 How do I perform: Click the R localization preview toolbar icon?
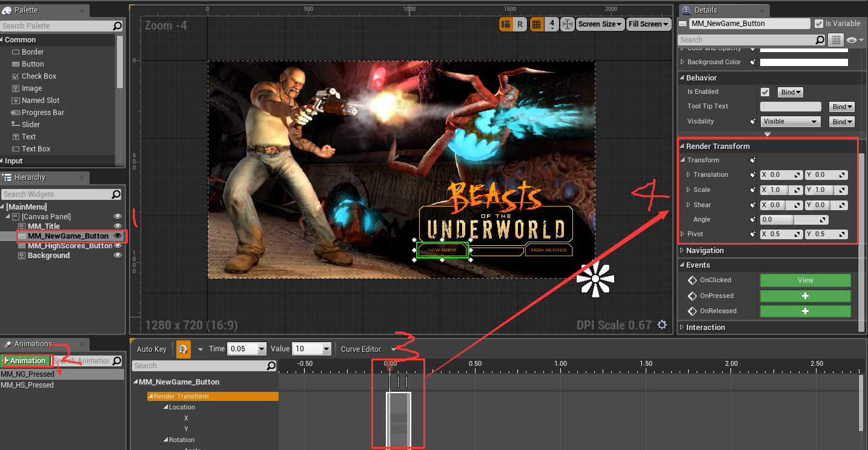click(520, 24)
